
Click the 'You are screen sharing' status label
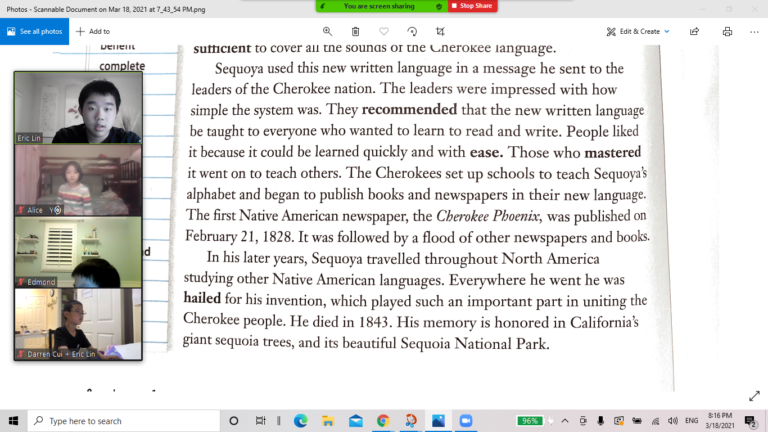coord(379,6)
